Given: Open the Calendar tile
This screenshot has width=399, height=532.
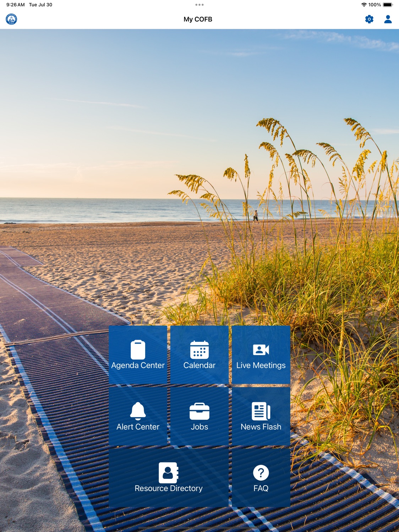Looking at the screenshot, I should [199, 355].
